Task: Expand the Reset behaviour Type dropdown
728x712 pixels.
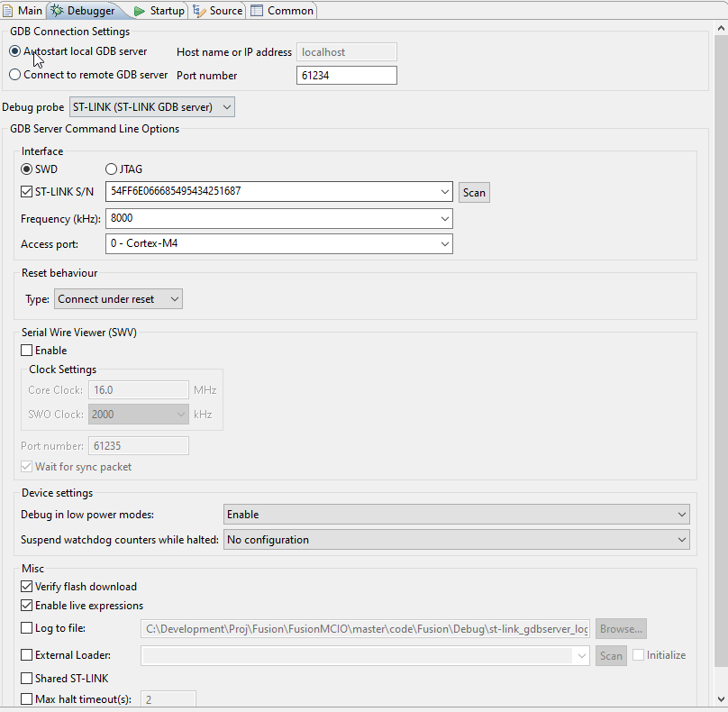Action: pos(118,298)
